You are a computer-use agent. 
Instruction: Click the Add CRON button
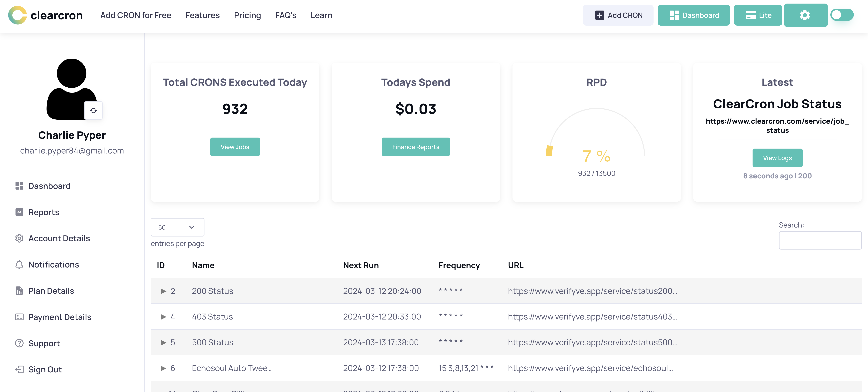pos(618,15)
